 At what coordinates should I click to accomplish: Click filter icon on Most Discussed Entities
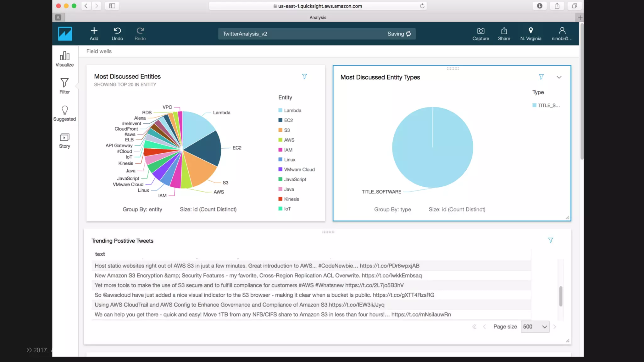(x=304, y=77)
